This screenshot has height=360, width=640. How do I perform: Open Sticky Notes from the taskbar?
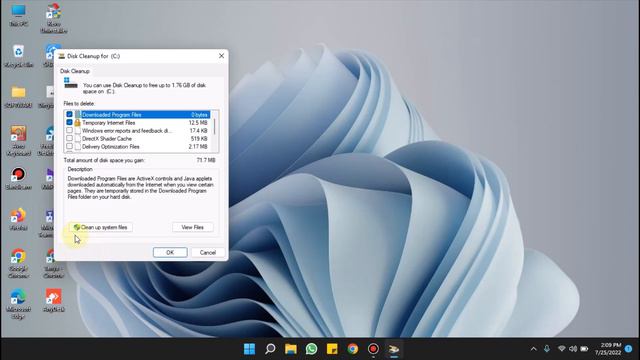click(x=332, y=349)
